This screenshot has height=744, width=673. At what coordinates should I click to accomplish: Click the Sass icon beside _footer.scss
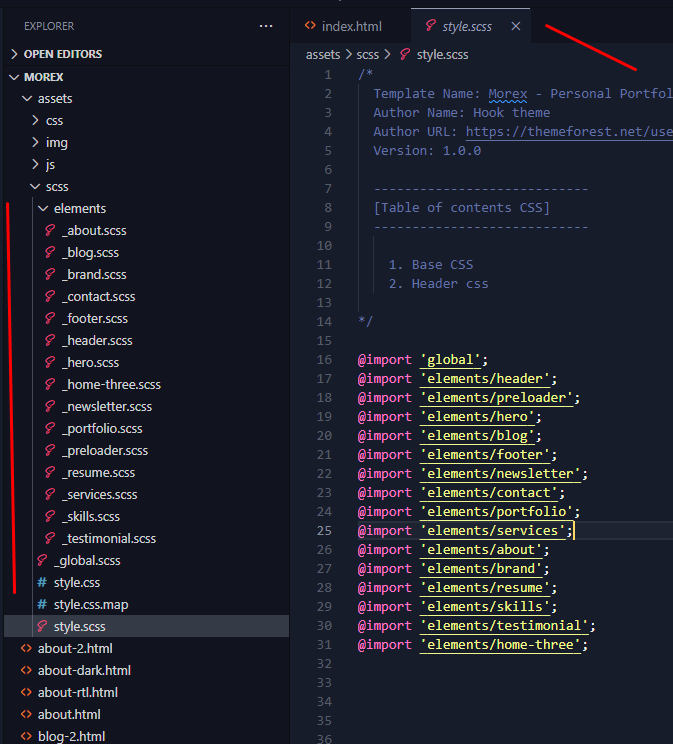pos(50,318)
